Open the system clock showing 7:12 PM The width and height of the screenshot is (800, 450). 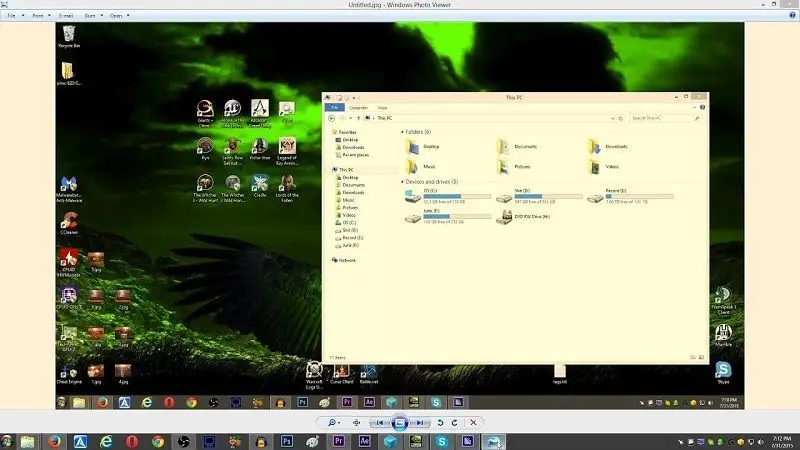(782, 442)
